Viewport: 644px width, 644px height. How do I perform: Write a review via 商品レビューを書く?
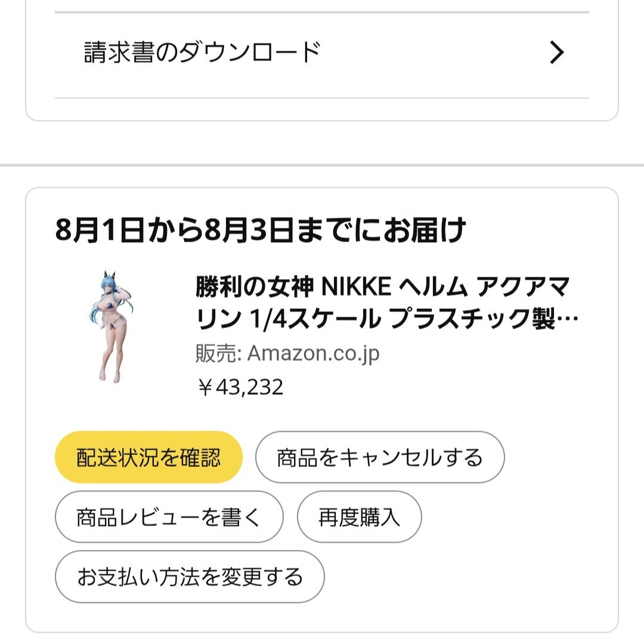coord(169,516)
